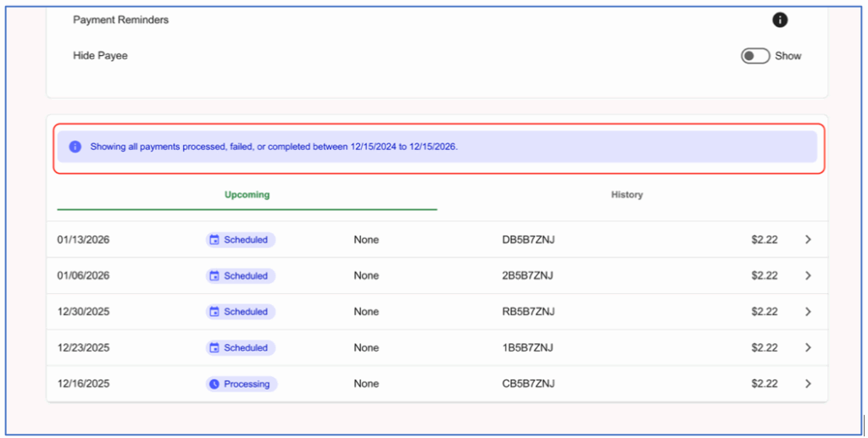
Task: Click calendar icon on 12/23/2025 Scheduled badge
Action: (214, 348)
